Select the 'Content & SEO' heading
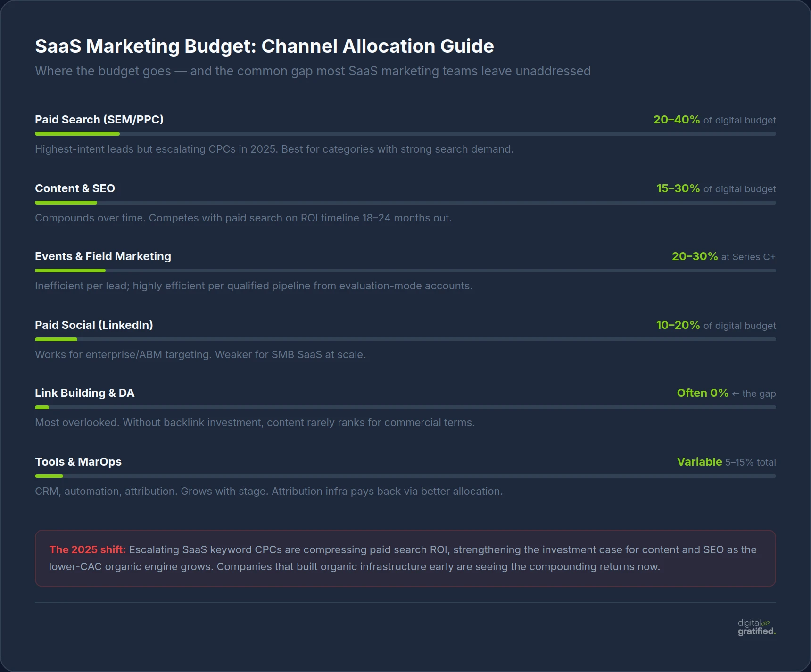The image size is (811, 672). point(75,188)
